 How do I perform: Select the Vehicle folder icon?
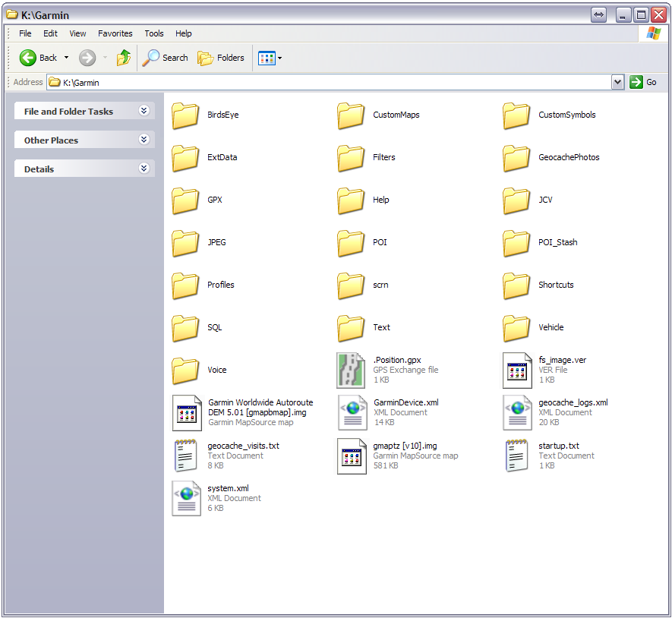pyautogui.click(x=516, y=327)
